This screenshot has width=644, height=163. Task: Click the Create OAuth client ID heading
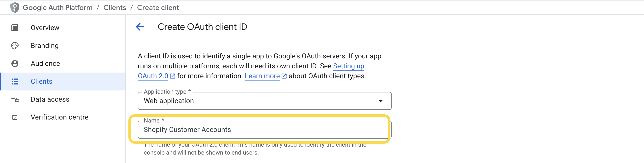[202, 27]
